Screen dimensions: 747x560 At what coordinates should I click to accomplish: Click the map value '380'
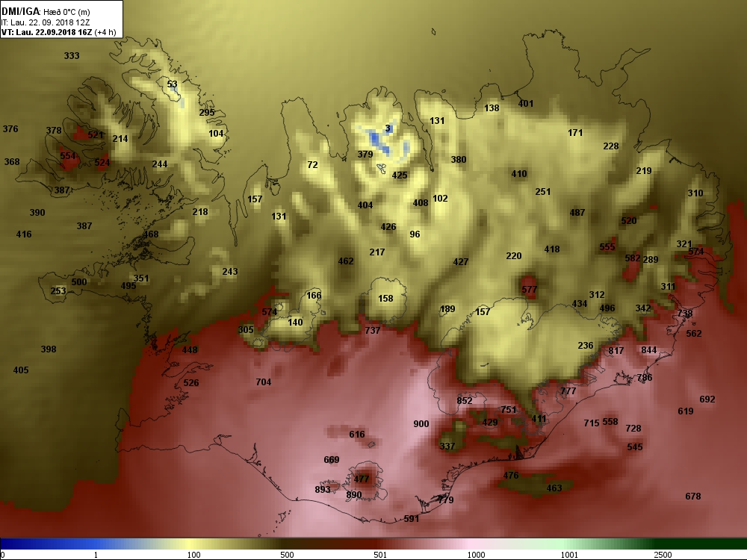tap(459, 160)
